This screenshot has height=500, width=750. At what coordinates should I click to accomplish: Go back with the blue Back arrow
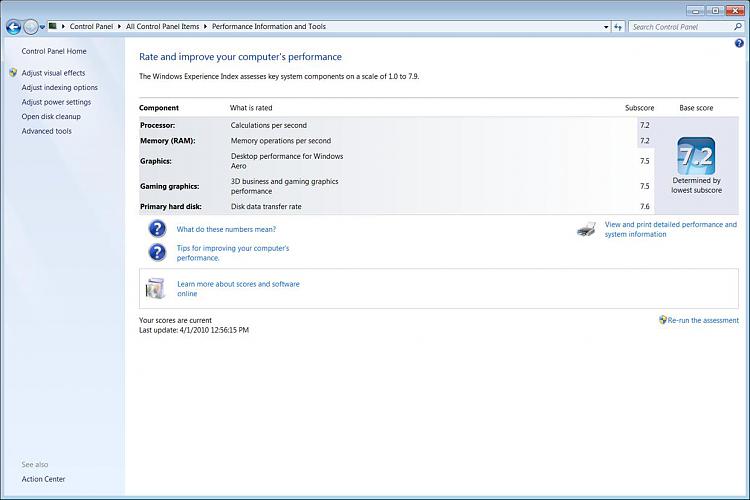coord(13,27)
